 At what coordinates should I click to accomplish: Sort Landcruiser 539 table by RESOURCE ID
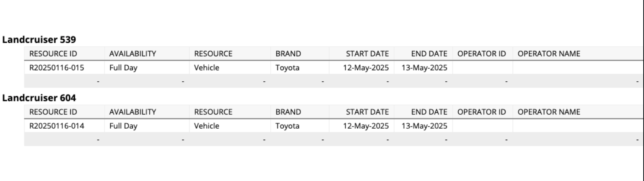53,54
